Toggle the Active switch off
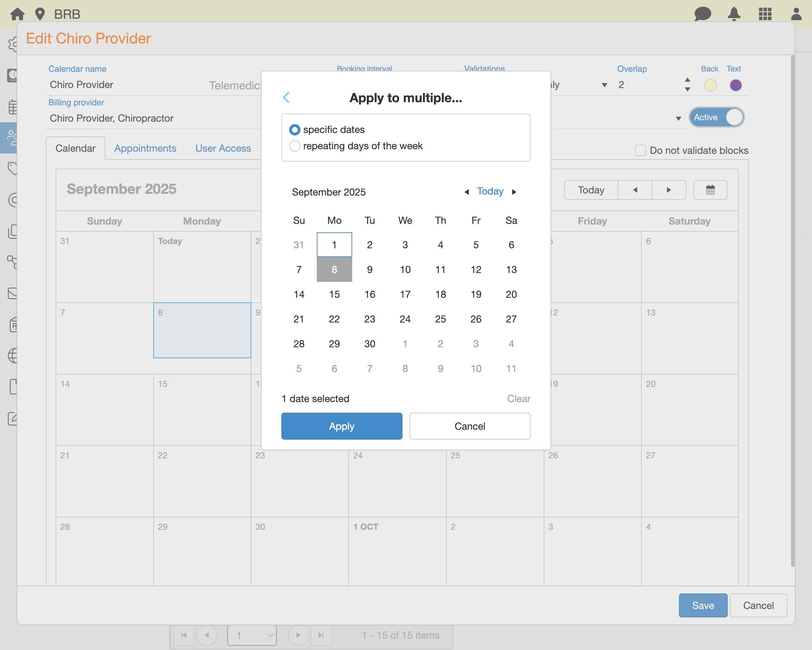 (716, 117)
